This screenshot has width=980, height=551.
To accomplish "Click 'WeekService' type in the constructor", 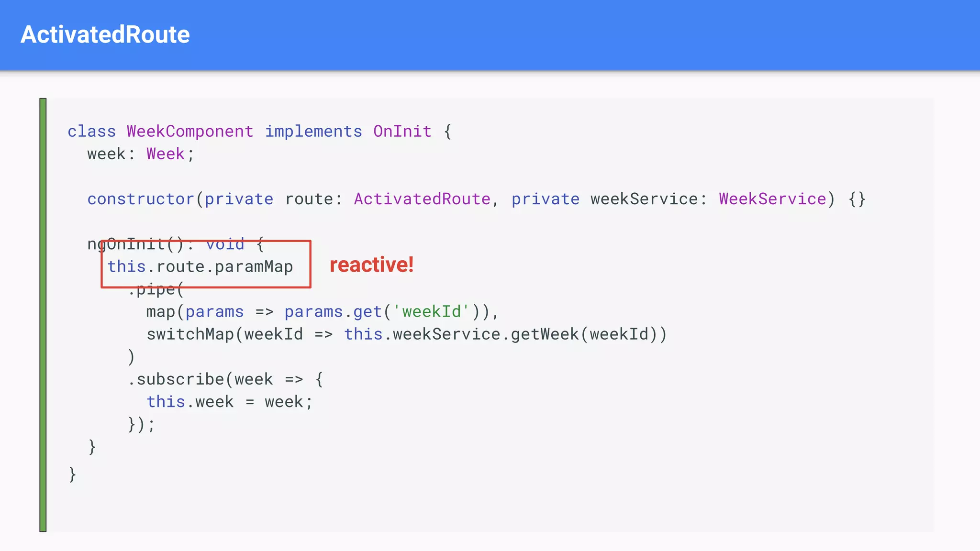I will tap(772, 199).
